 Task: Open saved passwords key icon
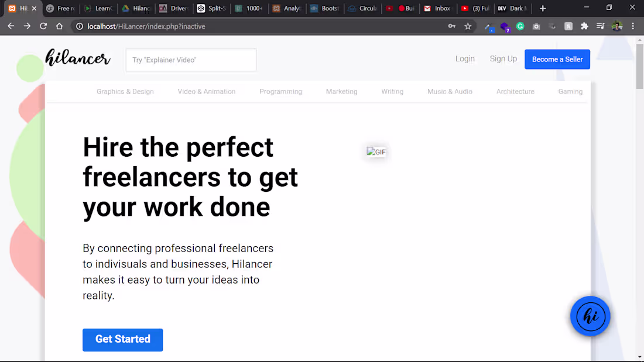click(452, 26)
